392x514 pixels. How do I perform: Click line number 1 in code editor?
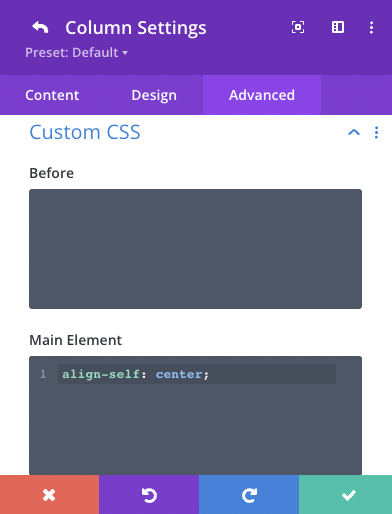coord(43,374)
